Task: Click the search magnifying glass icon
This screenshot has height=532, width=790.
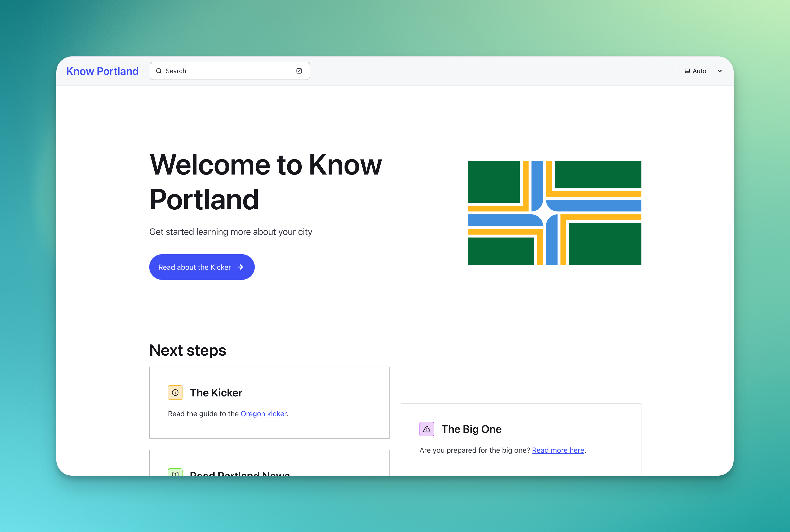Action: coord(158,71)
